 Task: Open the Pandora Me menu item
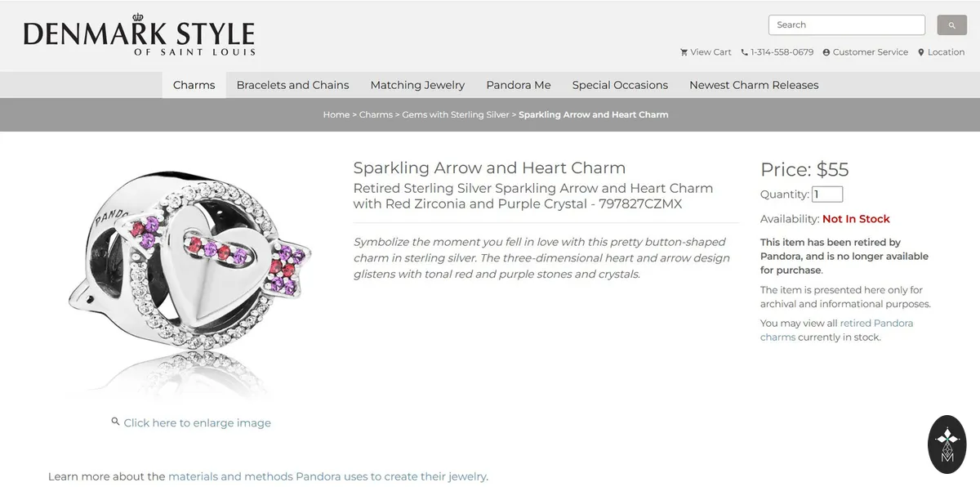click(x=519, y=85)
